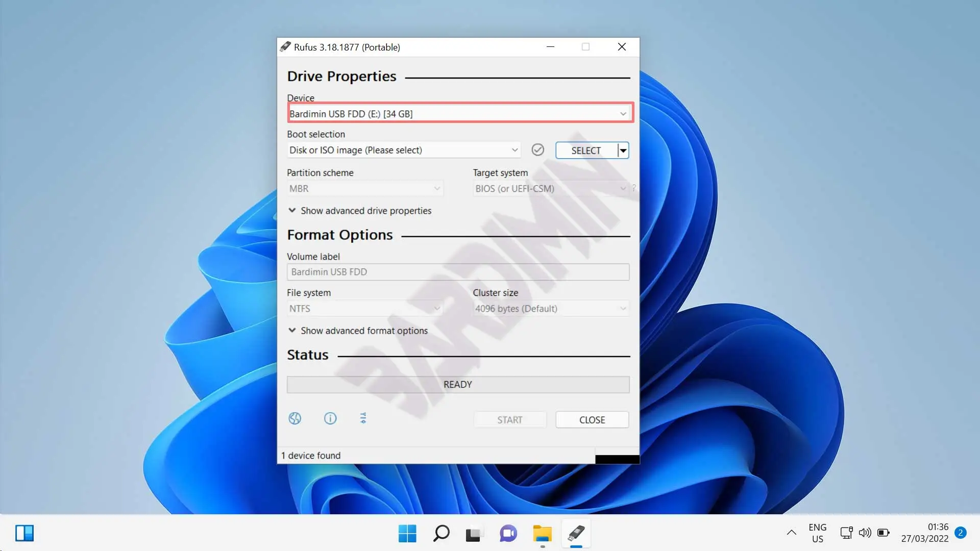Show hidden tray icons chevron
This screenshot has height=551, width=980.
(x=792, y=533)
